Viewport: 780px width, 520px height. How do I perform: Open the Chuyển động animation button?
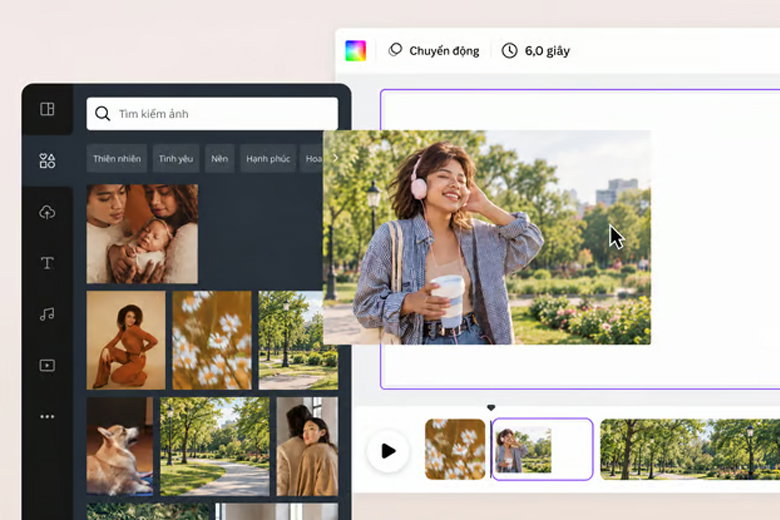click(433, 51)
